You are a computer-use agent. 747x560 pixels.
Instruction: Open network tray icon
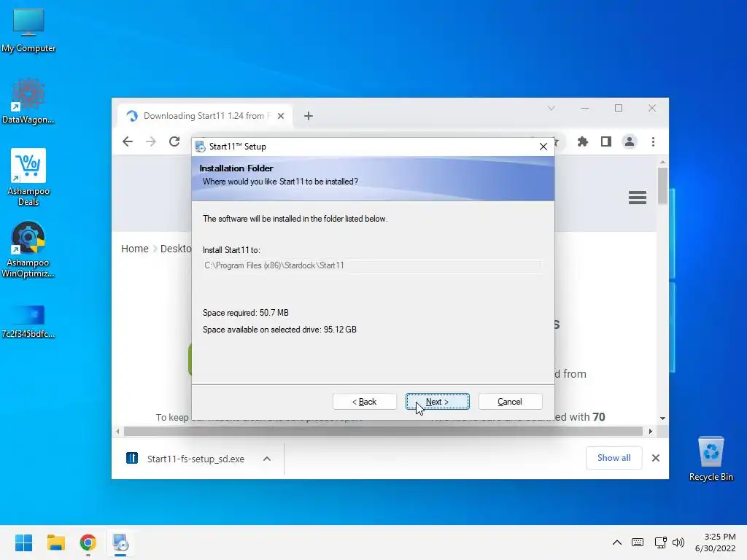pyautogui.click(x=660, y=542)
